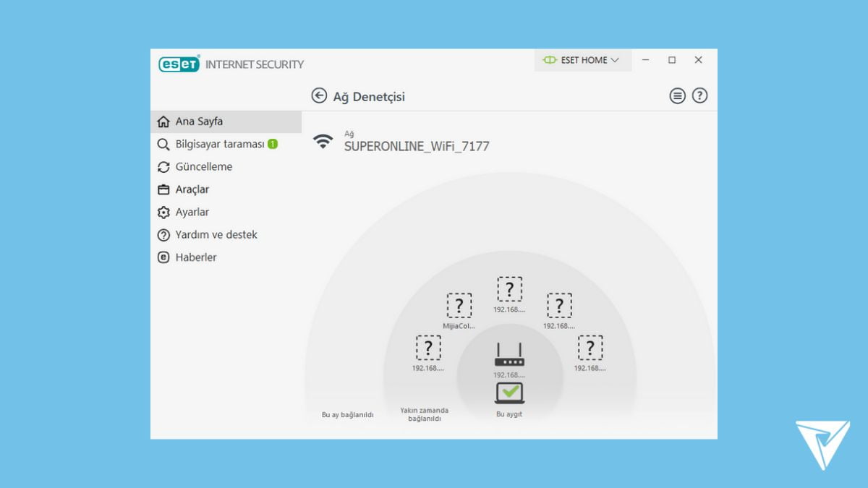
Task: Open Yardım ve destek page
Action: point(216,235)
